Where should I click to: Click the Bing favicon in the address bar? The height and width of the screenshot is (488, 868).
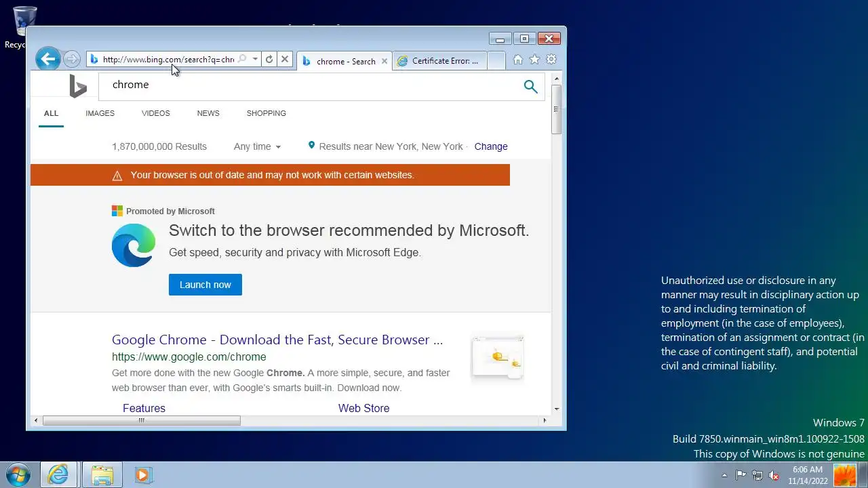(94, 59)
